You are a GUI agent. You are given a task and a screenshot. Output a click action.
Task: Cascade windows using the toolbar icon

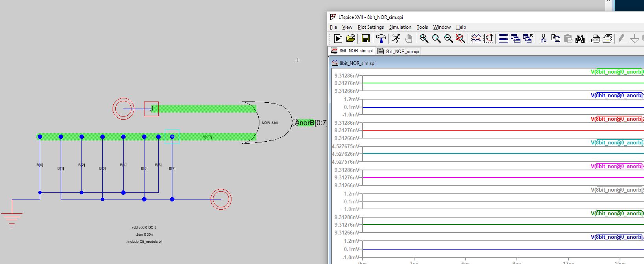coord(515,39)
